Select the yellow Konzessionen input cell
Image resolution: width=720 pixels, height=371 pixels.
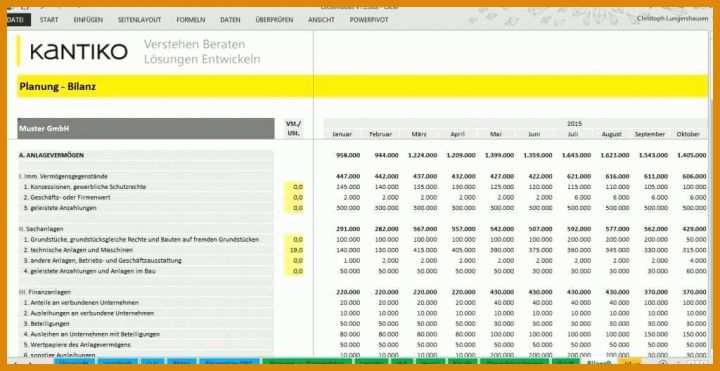coord(293,187)
